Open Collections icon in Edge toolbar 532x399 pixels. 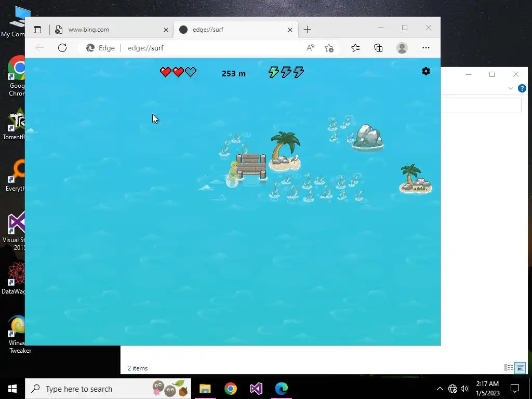click(378, 48)
